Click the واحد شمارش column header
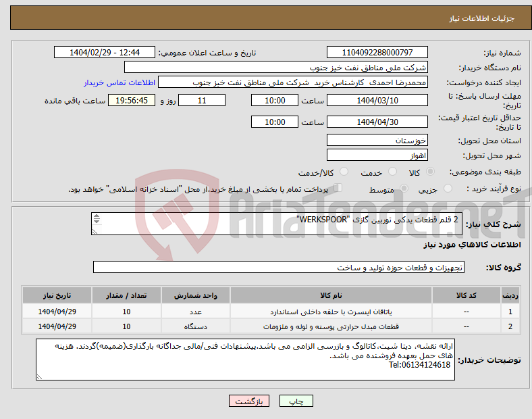 (x=196, y=295)
